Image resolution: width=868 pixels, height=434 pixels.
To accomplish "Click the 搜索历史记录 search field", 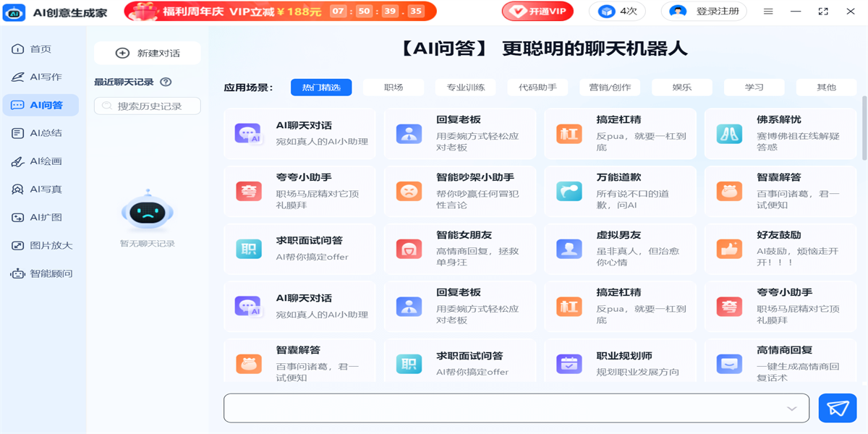I will [148, 106].
